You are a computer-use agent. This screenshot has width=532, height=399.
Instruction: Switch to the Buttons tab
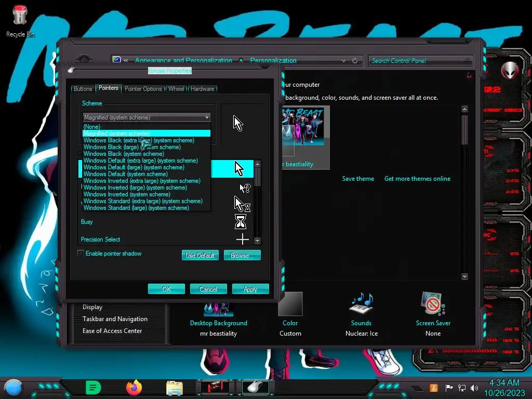(x=83, y=89)
